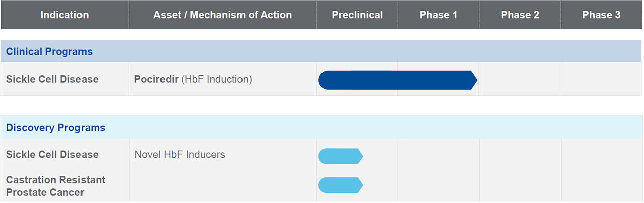Click the Discovery Programs section heading
The height and width of the screenshot is (203, 644).
(55, 128)
